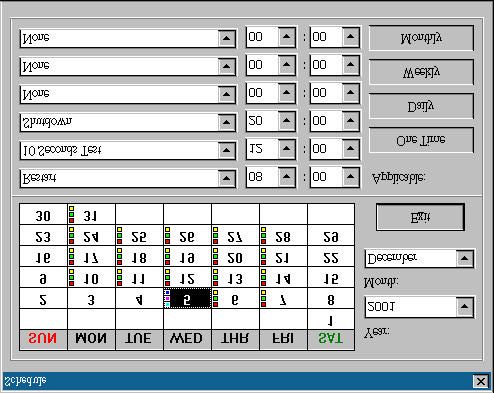Select the Daily button
This screenshot has width=494, height=393.
[421, 106]
